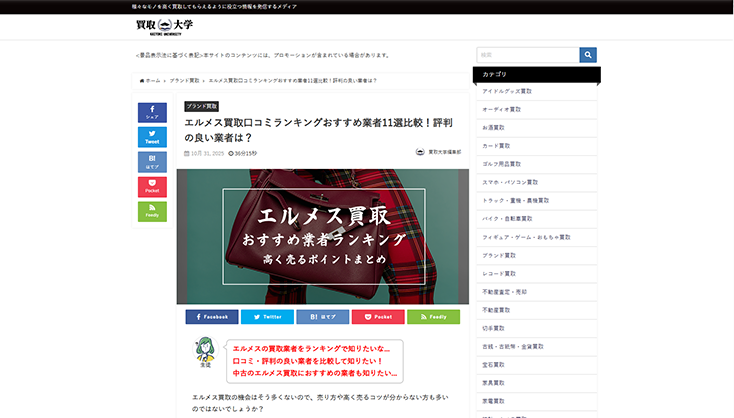Select オーディオ買取 in category list
The image size is (734, 418).
click(x=501, y=109)
